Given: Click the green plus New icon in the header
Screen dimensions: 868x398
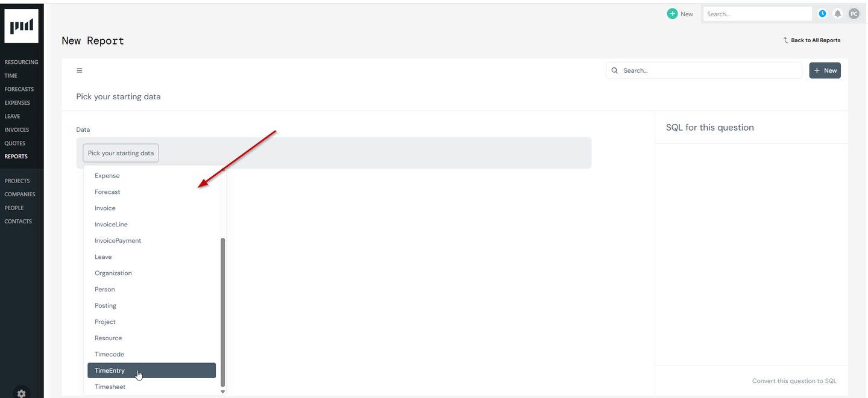Looking at the screenshot, I should (x=671, y=13).
